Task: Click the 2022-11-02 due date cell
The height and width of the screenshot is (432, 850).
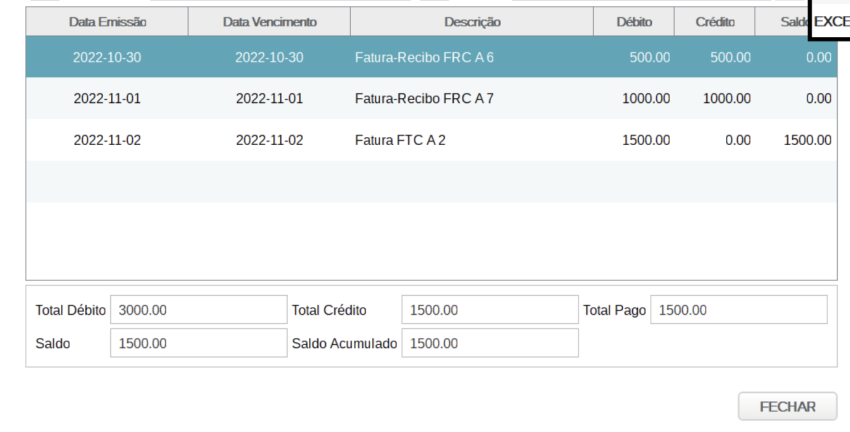Action: point(269,140)
